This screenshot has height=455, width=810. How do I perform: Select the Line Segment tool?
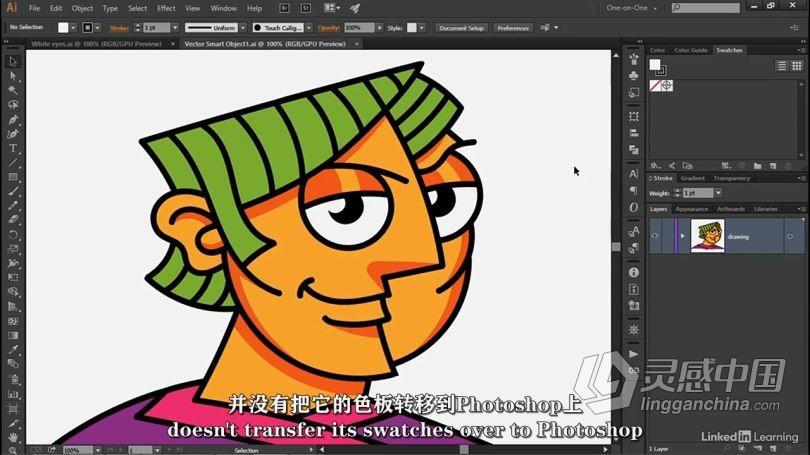click(x=13, y=163)
